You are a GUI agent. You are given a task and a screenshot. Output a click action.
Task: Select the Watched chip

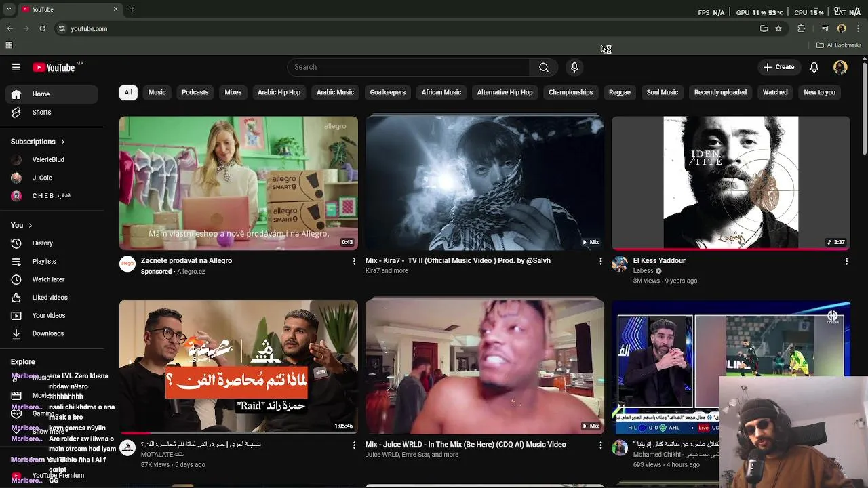[x=775, y=92]
